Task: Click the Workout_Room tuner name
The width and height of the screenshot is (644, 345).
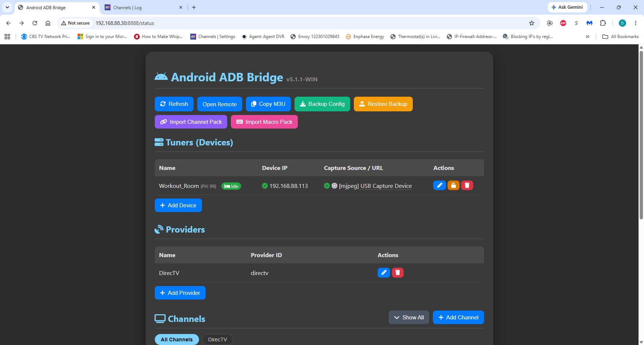Action: [x=179, y=186]
